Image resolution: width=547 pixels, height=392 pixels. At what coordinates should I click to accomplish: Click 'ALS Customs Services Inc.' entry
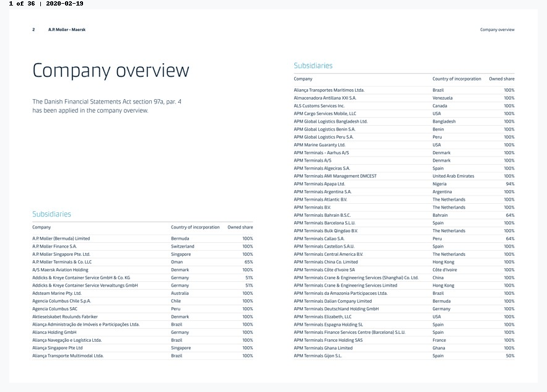click(x=319, y=106)
